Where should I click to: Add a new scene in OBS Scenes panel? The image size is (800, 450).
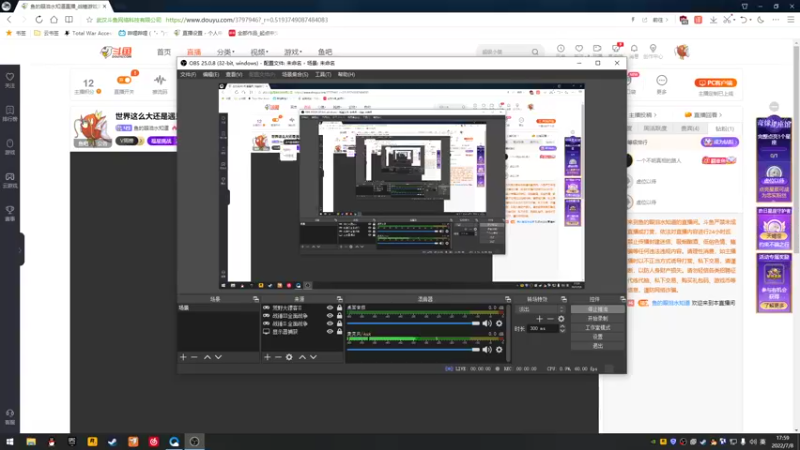tap(183, 357)
